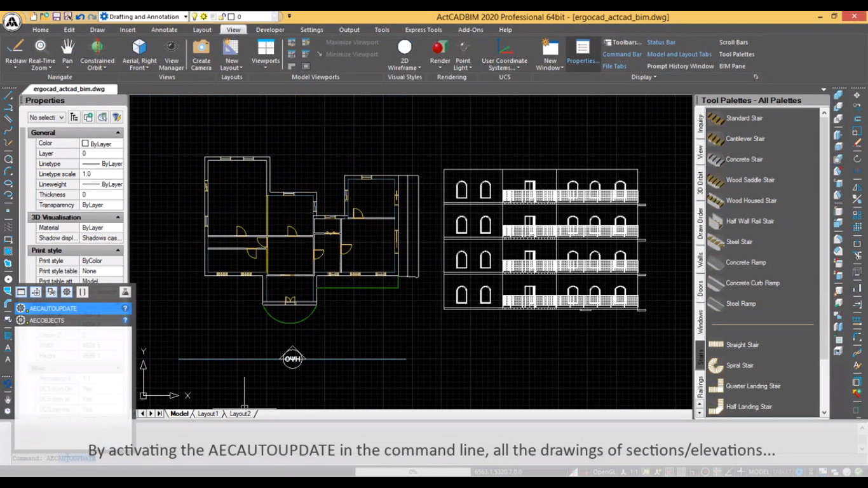868x488 pixels.
Task: Click the Viewports icon
Action: (266, 47)
